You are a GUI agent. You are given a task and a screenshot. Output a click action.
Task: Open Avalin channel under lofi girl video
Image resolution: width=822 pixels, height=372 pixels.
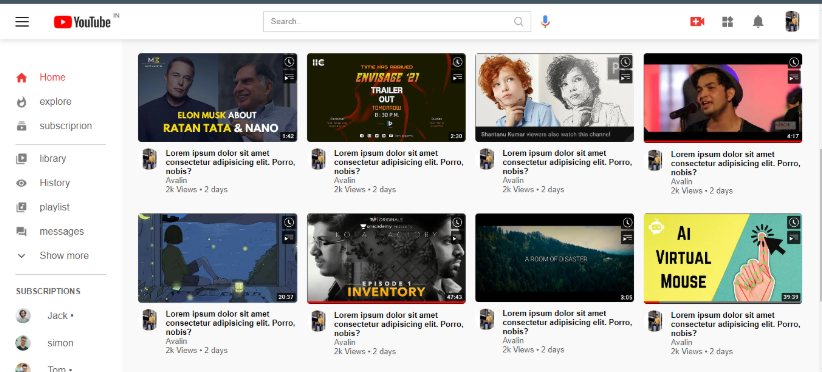click(176, 341)
